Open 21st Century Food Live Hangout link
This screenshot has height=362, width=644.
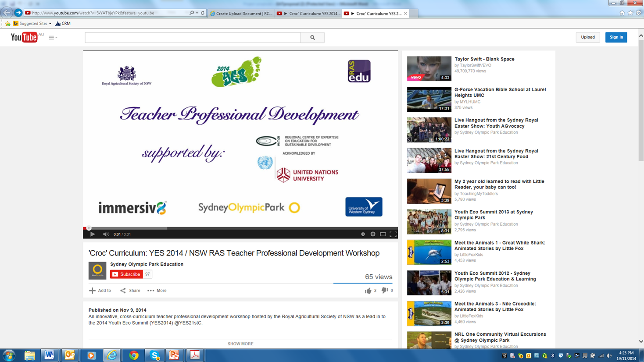(496, 154)
